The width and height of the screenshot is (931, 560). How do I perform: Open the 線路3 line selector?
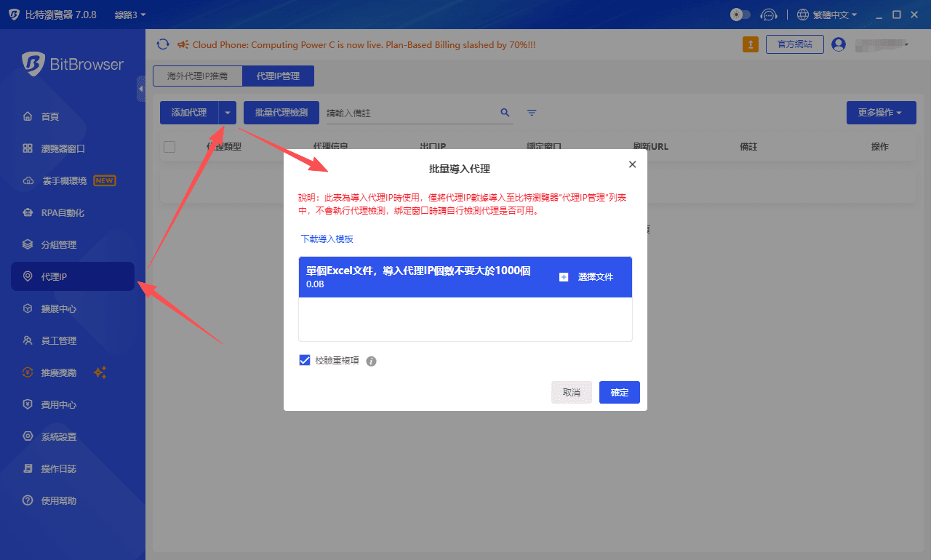click(x=128, y=14)
